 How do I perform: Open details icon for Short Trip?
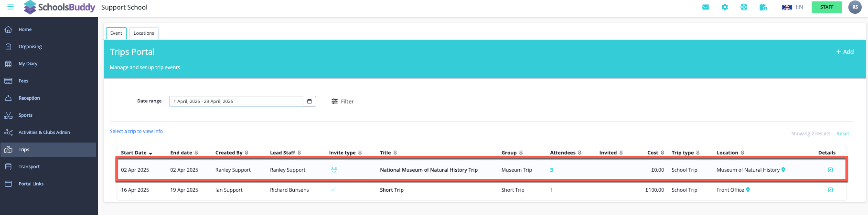830,190
